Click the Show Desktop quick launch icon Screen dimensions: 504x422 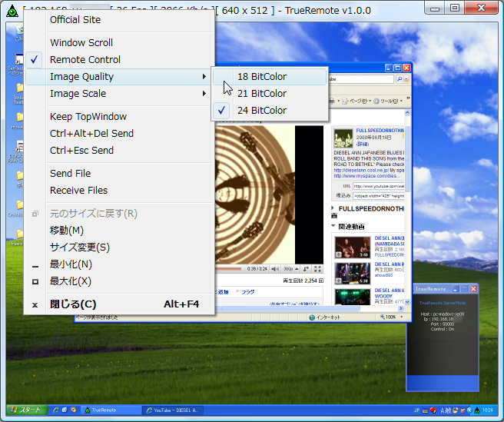(65, 410)
